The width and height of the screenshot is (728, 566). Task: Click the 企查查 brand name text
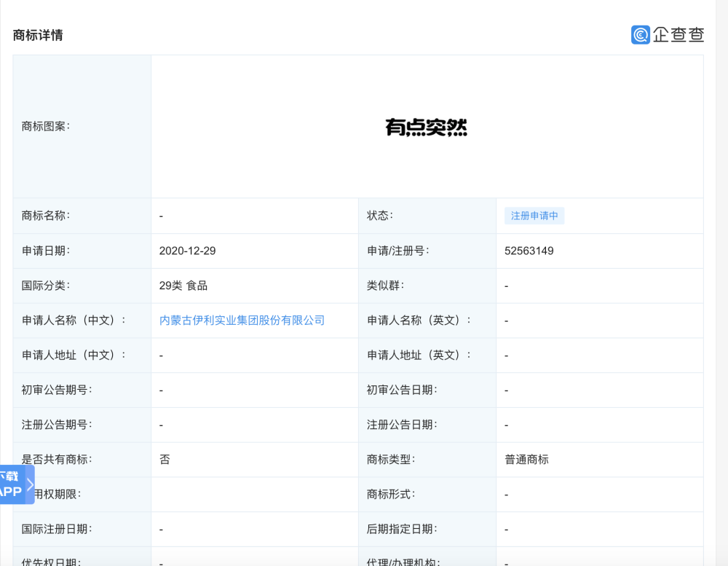(x=678, y=35)
